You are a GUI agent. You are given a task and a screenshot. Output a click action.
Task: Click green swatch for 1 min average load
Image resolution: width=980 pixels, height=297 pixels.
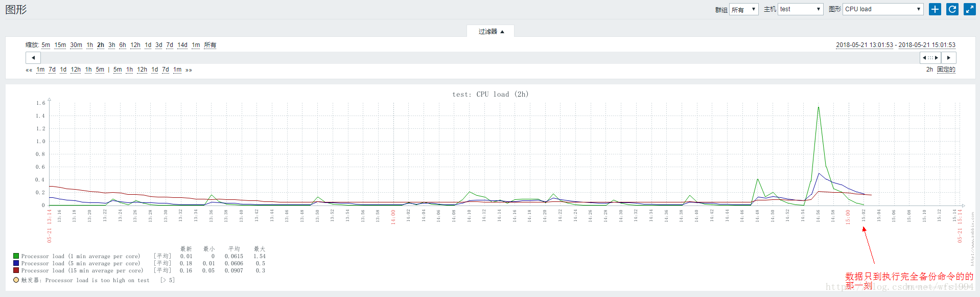16,256
